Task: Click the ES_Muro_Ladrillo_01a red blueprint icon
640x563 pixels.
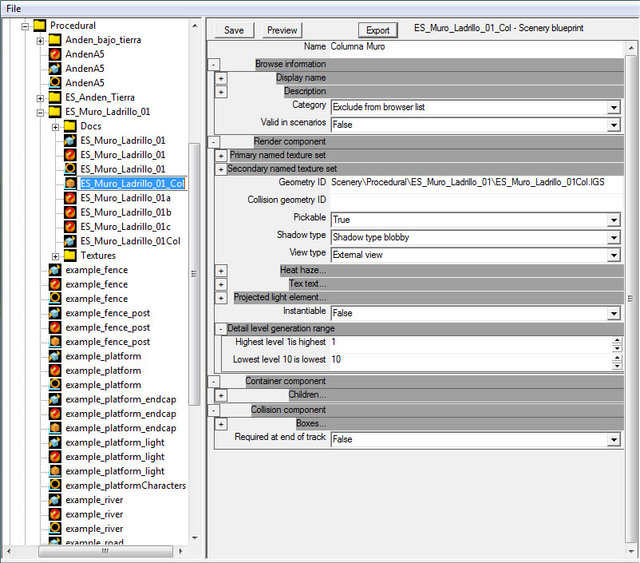Action: click(x=71, y=198)
